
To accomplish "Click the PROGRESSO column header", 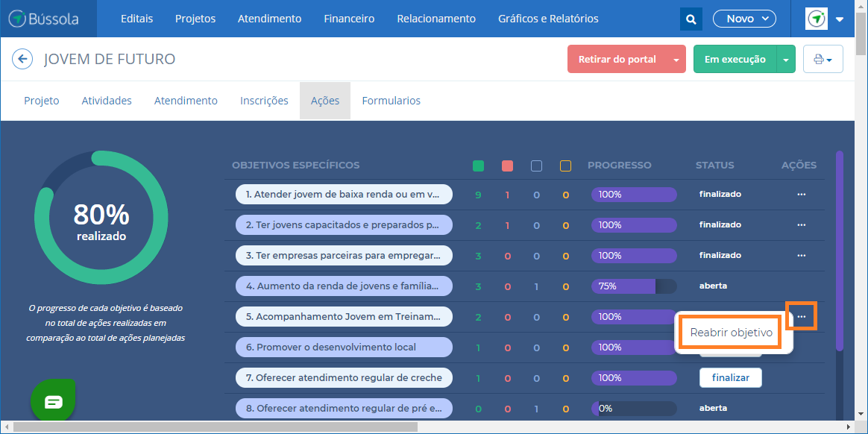I will 620,166.
